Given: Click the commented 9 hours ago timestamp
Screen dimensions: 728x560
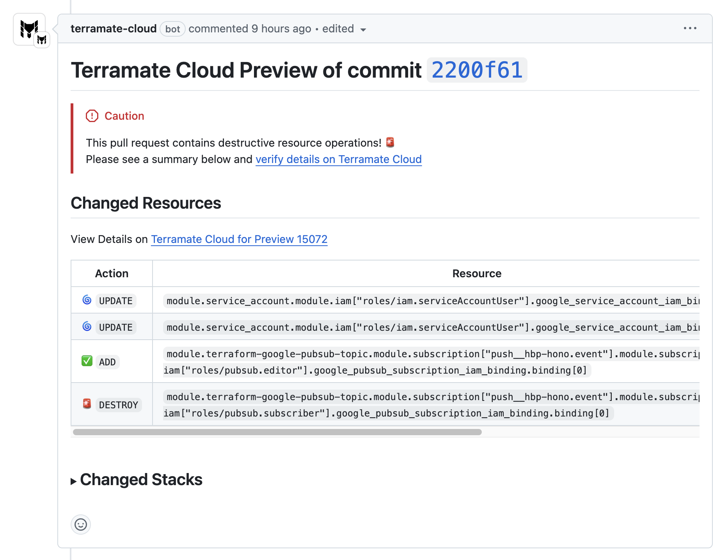Looking at the screenshot, I should pyautogui.click(x=250, y=28).
